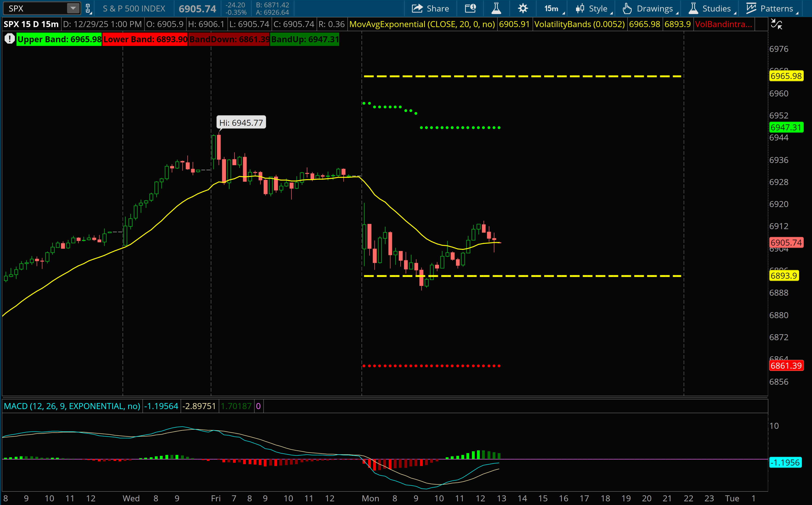Open the Patterns menu
The height and width of the screenshot is (505, 812).
[772, 8]
